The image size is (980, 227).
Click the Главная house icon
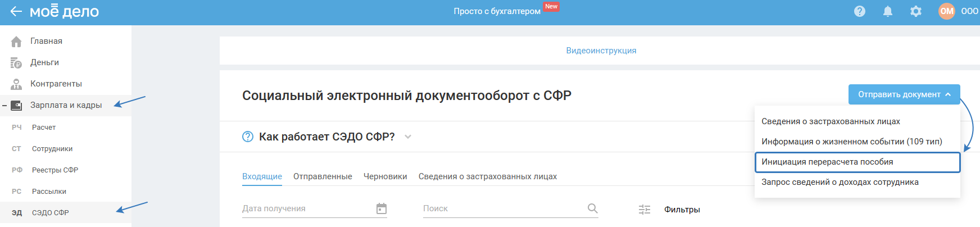pos(16,42)
